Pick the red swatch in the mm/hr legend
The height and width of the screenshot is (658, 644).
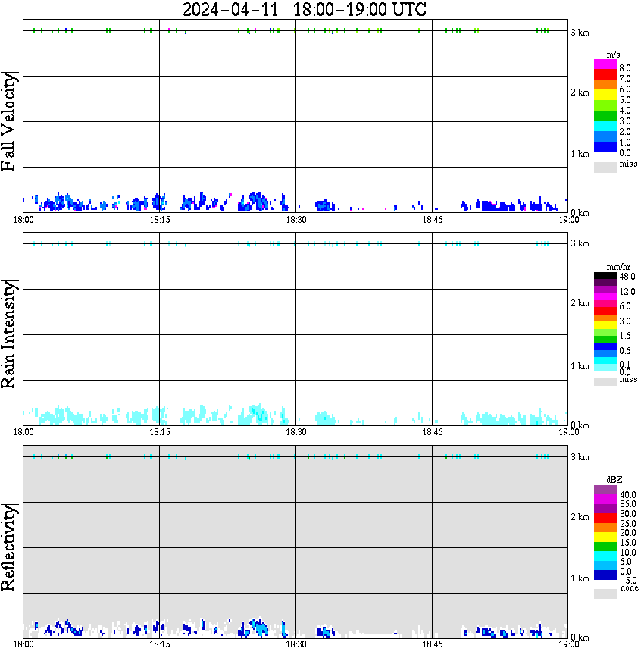coord(605,311)
